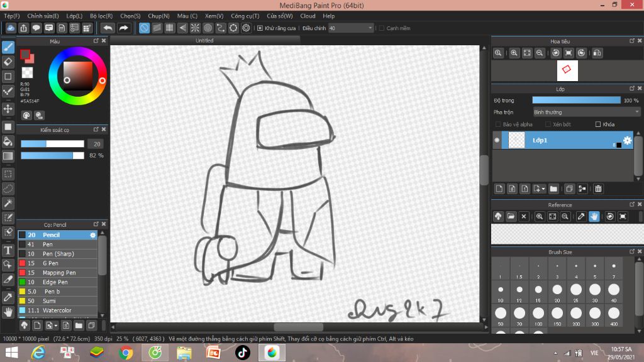Select the Hand pan tool
This screenshot has height=362, width=644.
8,312
